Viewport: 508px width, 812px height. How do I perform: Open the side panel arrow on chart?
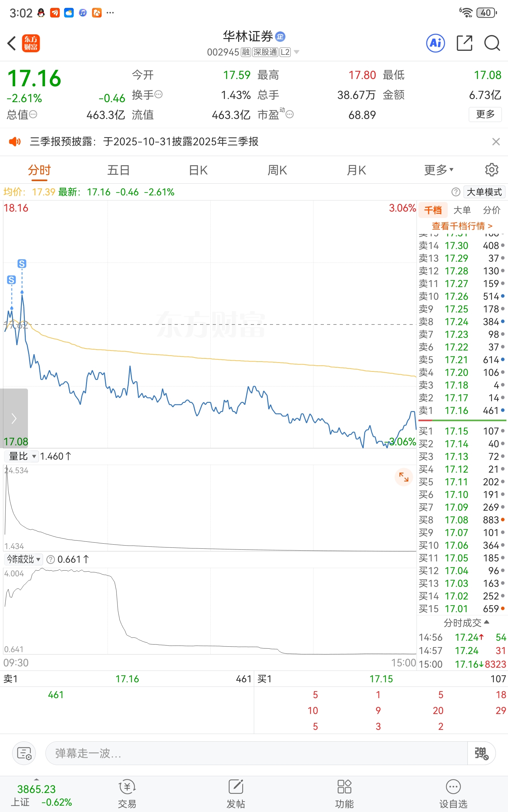tap(14, 418)
